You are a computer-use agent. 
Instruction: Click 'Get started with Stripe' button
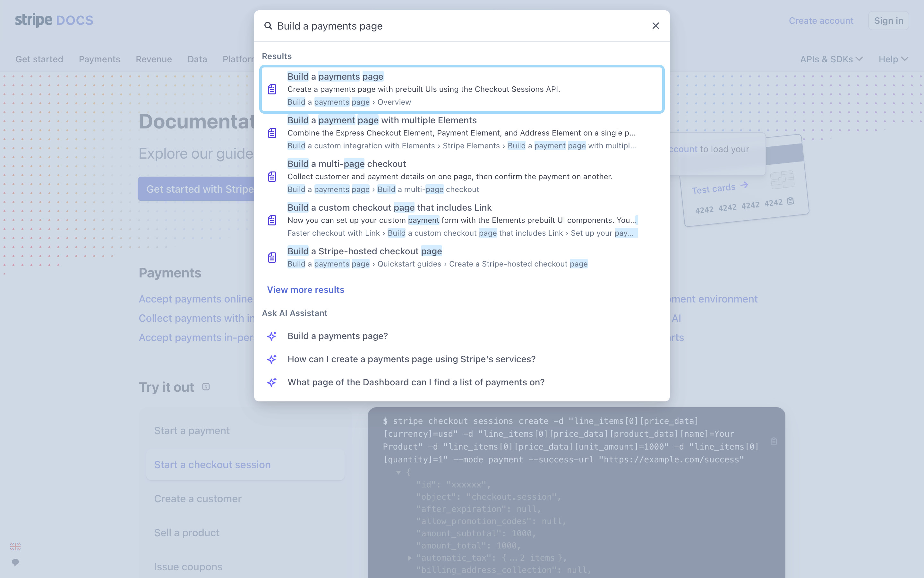(x=196, y=189)
